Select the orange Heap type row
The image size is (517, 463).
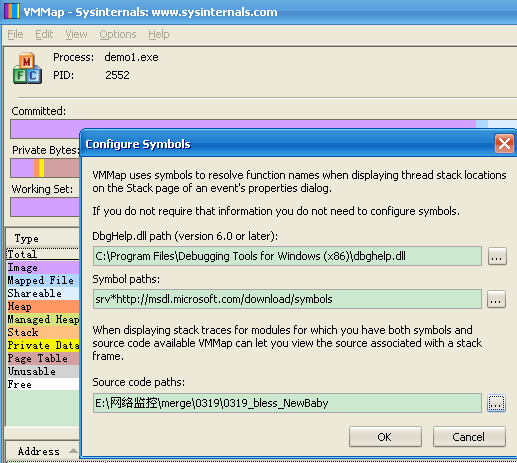(x=43, y=306)
